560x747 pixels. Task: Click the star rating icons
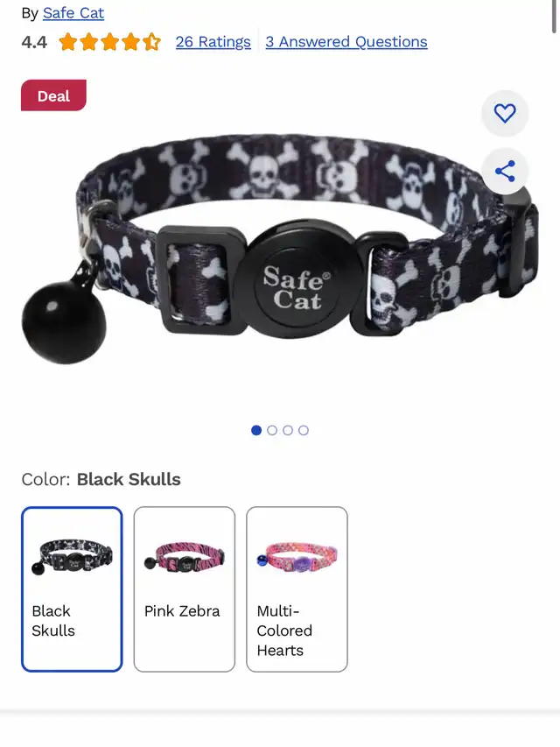click(110, 42)
